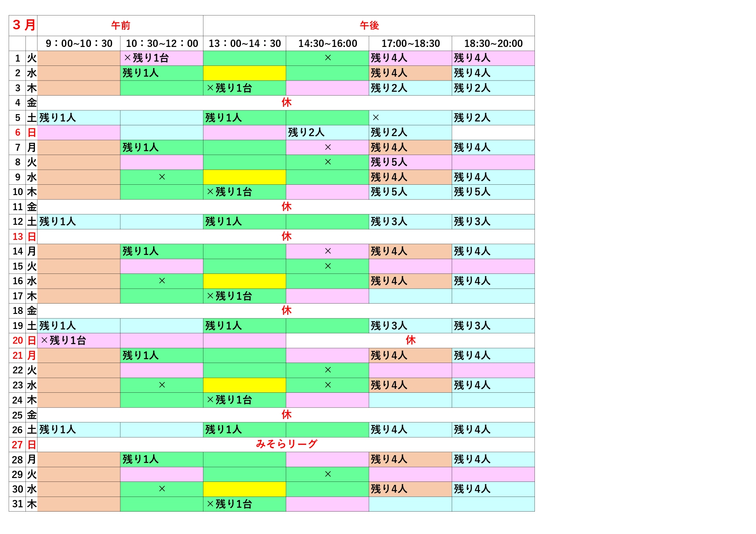Viewport: 756px width, 534px height.
Task: Click the "×" in the 5 土 row
Action: pos(375,118)
